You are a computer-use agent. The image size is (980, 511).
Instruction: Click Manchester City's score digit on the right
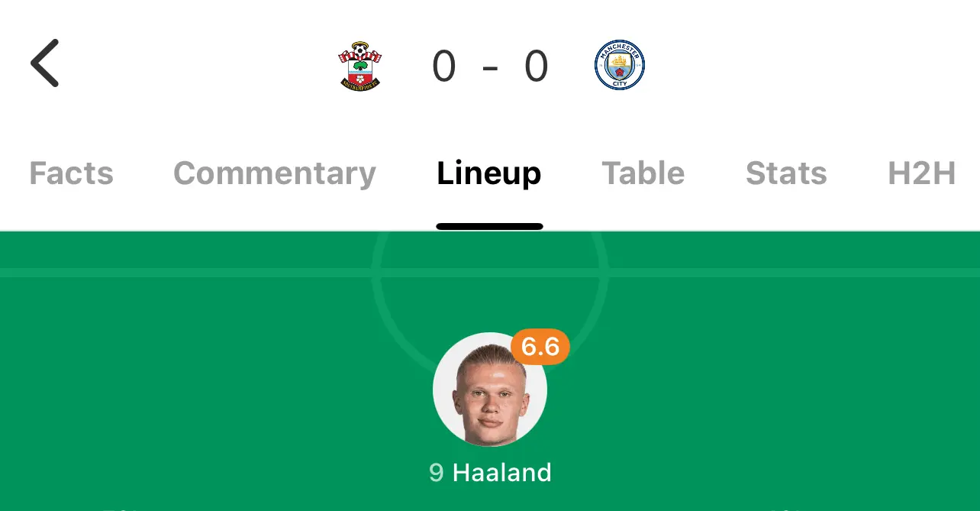tap(537, 66)
